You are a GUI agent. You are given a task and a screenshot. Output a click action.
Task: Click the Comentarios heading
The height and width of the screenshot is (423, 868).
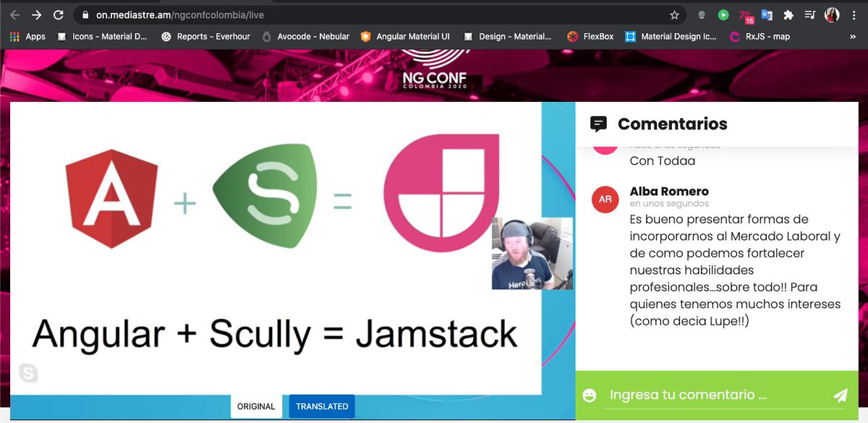tap(673, 124)
